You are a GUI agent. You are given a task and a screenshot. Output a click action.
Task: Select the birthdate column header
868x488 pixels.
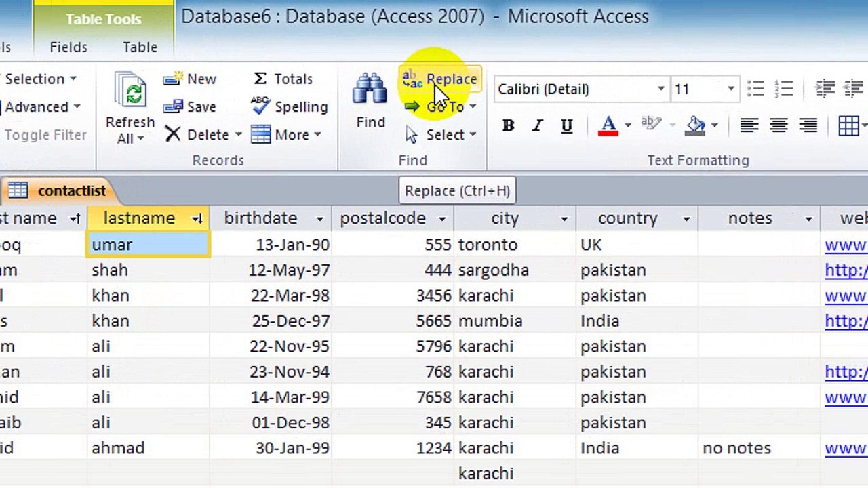point(271,218)
